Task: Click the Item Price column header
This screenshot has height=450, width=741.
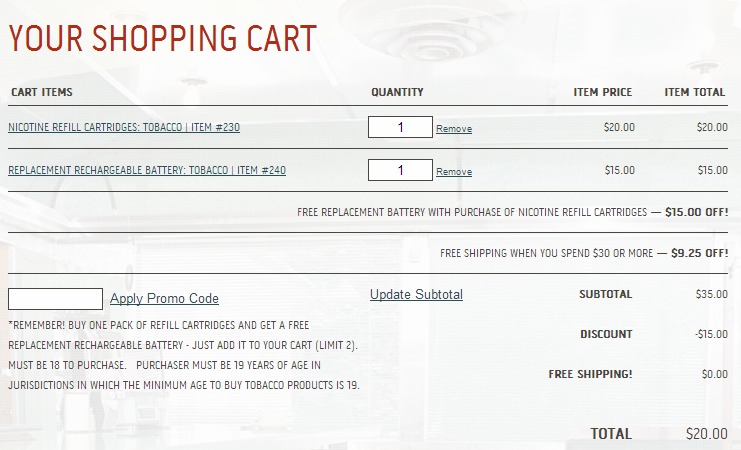Action: (603, 92)
